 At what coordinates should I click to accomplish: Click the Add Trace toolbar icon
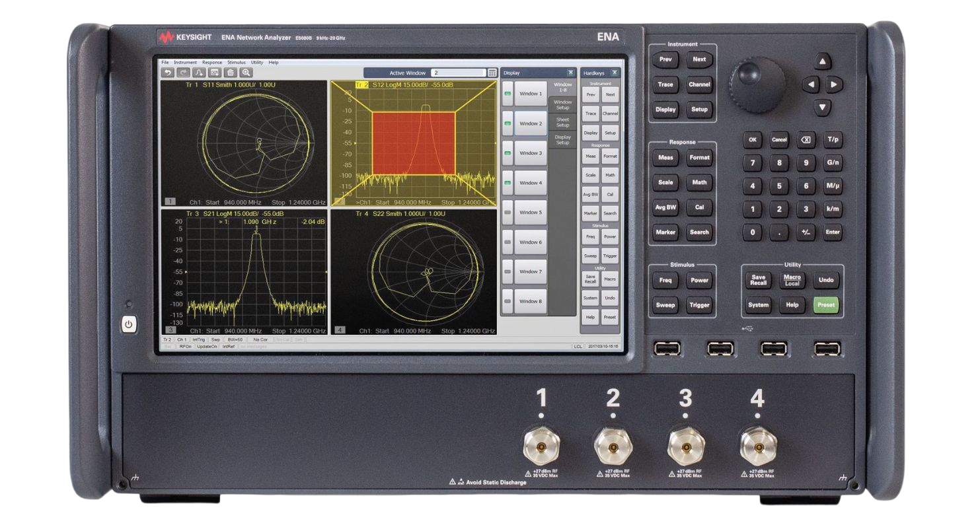199,73
